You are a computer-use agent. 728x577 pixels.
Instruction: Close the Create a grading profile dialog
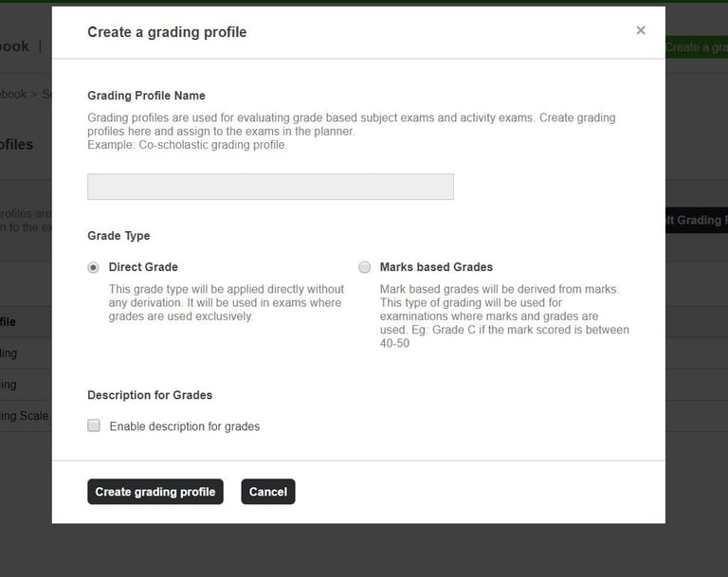tap(641, 30)
